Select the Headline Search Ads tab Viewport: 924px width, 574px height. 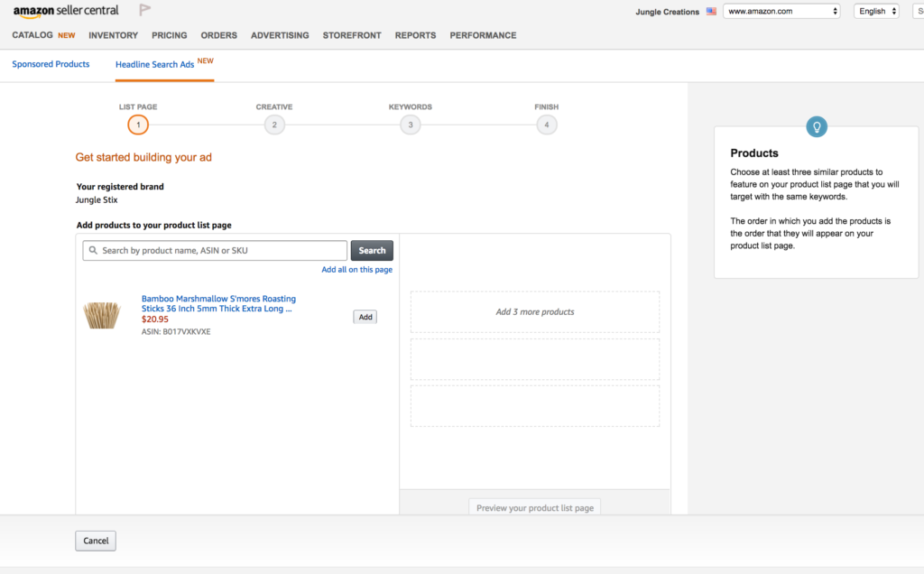[x=155, y=64]
